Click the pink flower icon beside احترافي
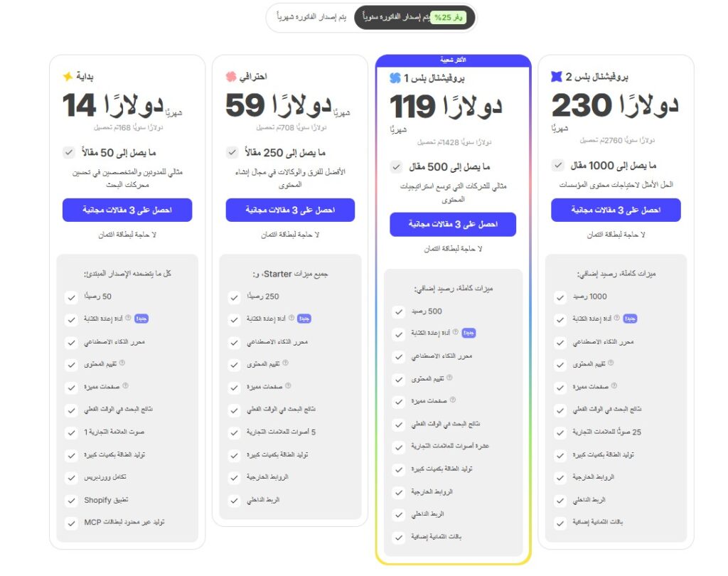This screenshot has width=728, height=576. [x=231, y=76]
